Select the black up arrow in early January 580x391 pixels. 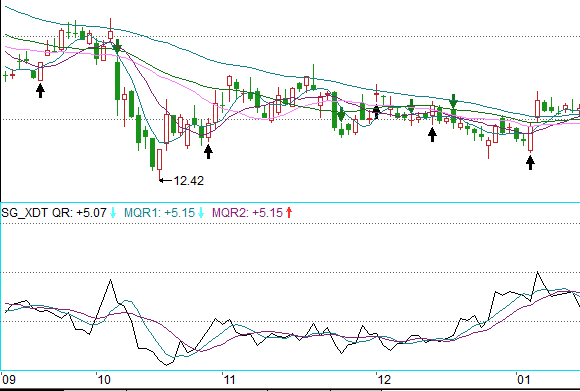530,162
